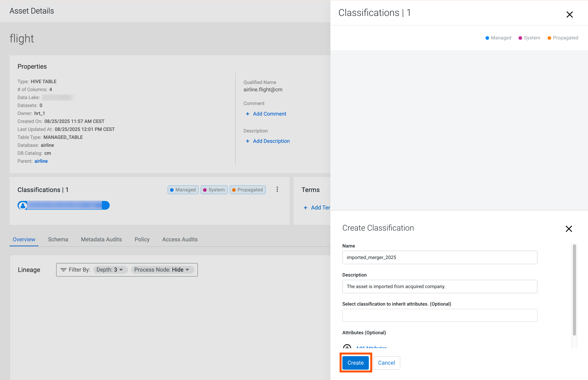Click the plus icon beside Add Term
The width and height of the screenshot is (588, 380).
(305, 208)
